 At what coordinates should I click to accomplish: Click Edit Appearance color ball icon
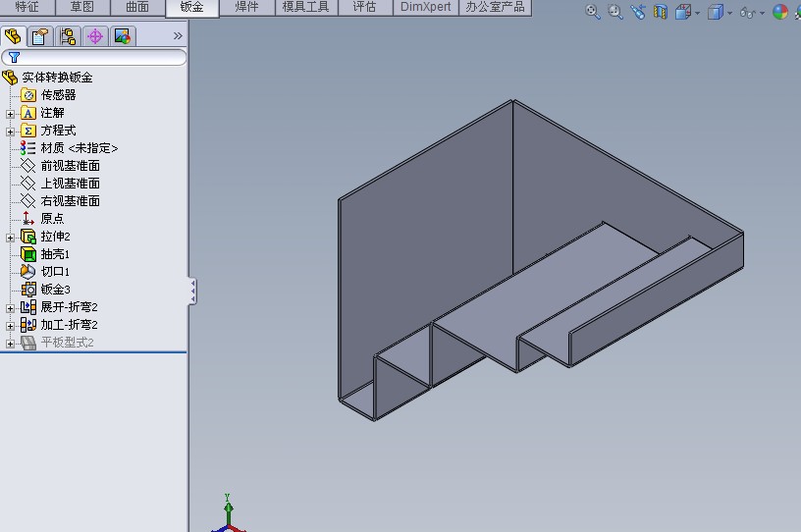coord(780,12)
